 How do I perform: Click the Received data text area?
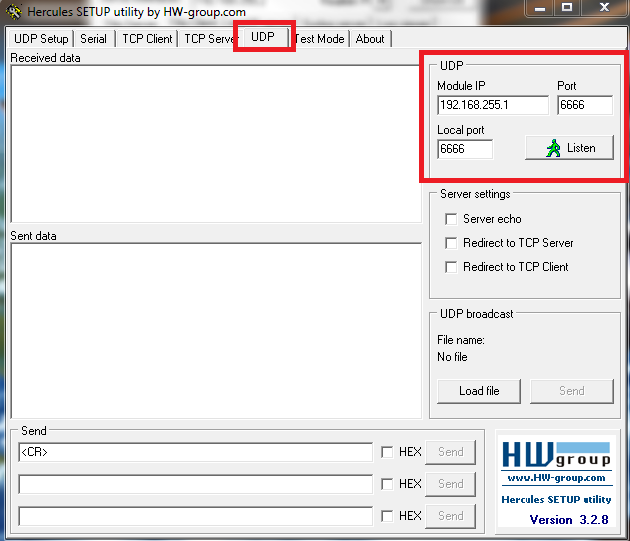(x=216, y=144)
